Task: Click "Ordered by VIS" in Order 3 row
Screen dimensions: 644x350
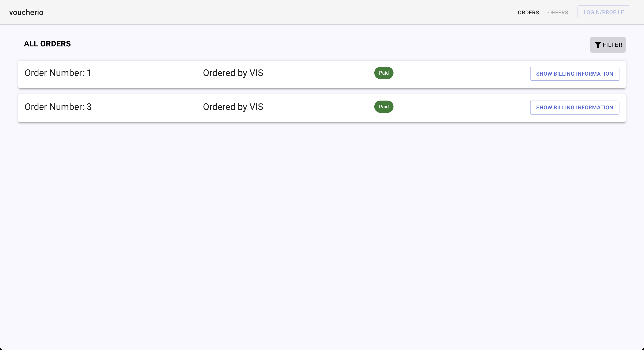Action: coord(233,107)
